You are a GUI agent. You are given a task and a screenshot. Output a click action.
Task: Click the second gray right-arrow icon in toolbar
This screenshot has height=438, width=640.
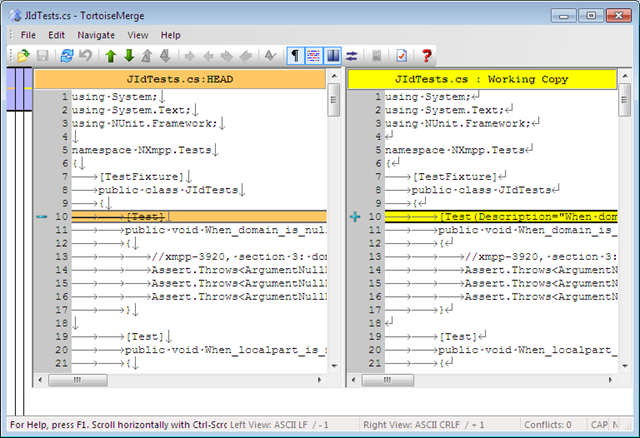pyautogui.click(x=227, y=56)
